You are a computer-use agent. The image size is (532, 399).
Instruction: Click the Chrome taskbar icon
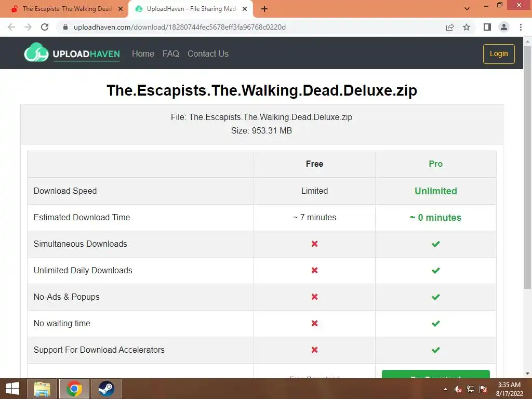click(x=74, y=389)
